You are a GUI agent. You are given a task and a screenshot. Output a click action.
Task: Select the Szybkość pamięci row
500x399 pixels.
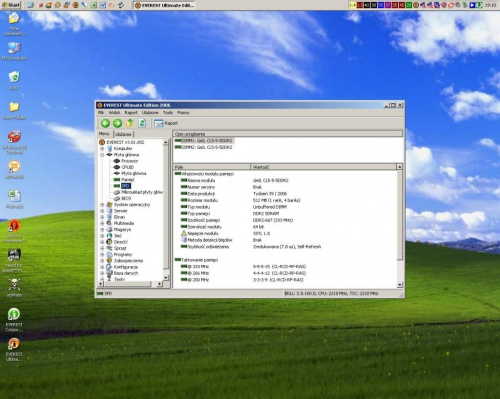[286, 220]
